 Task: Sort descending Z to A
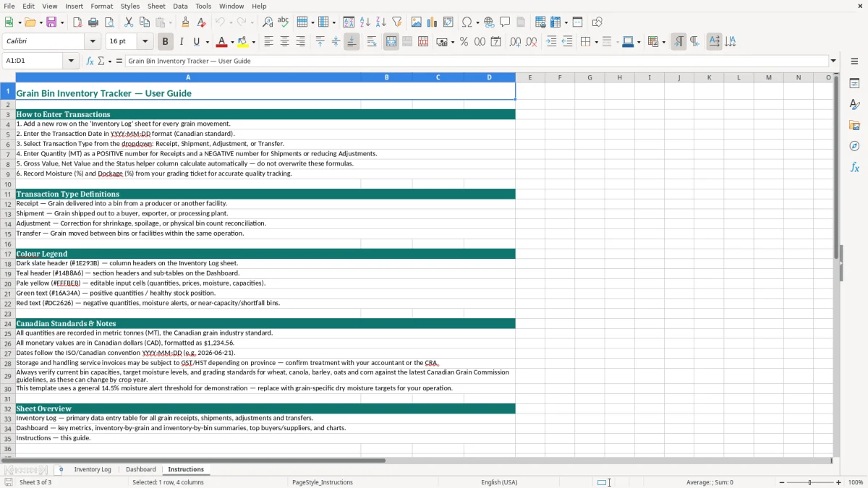tap(381, 22)
